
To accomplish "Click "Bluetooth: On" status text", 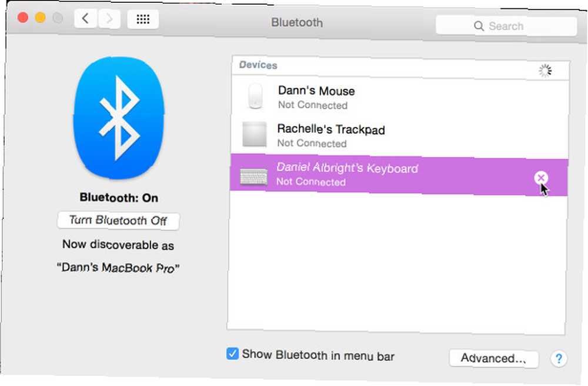I will coord(119,198).
